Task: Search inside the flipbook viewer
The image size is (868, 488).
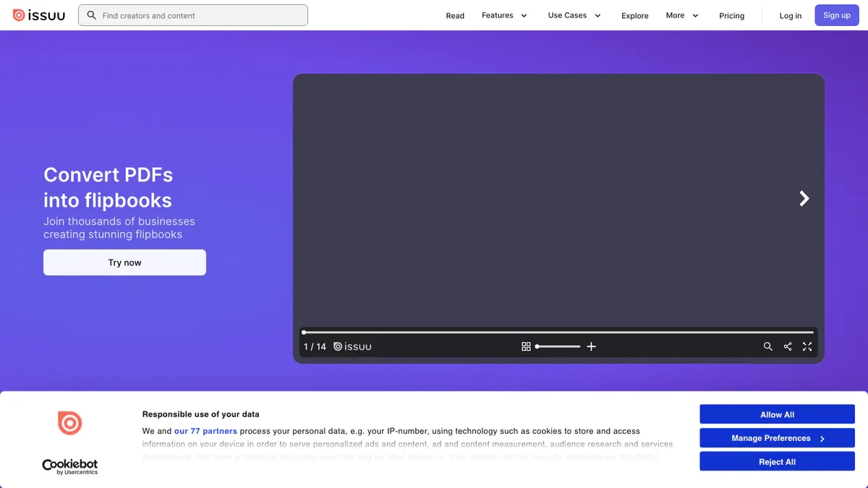Action: [x=768, y=346]
